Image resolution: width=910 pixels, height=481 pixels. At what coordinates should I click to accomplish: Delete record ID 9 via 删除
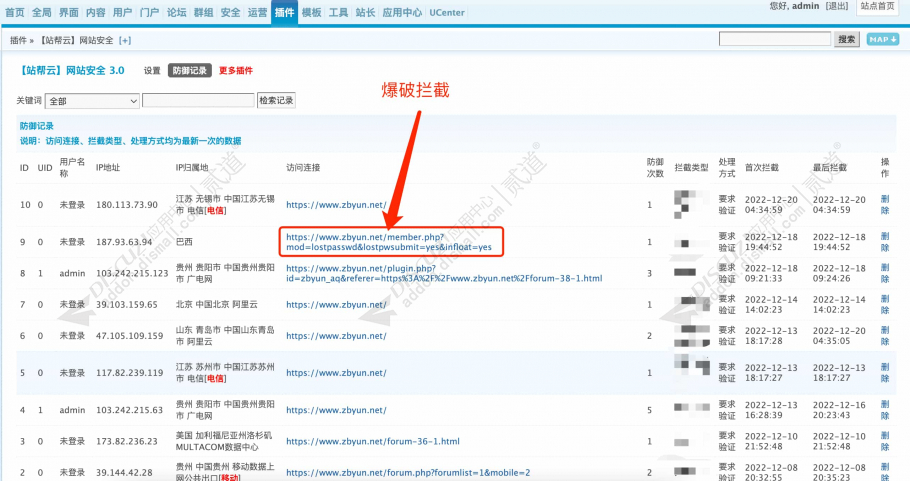(885, 242)
